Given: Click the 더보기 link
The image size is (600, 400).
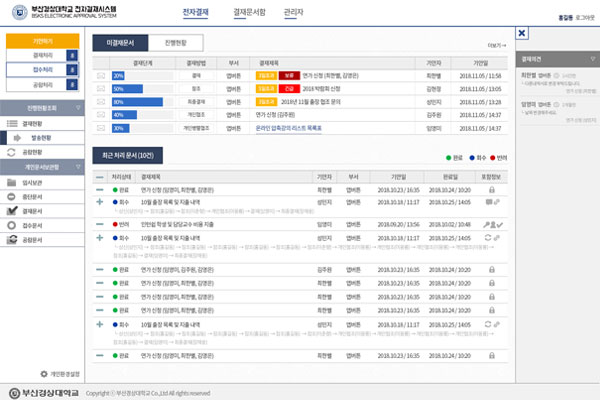Looking at the screenshot, I should click(495, 44).
